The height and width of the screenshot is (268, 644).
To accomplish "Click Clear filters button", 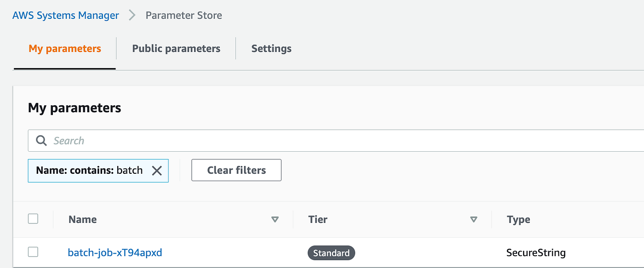I will tap(236, 170).
